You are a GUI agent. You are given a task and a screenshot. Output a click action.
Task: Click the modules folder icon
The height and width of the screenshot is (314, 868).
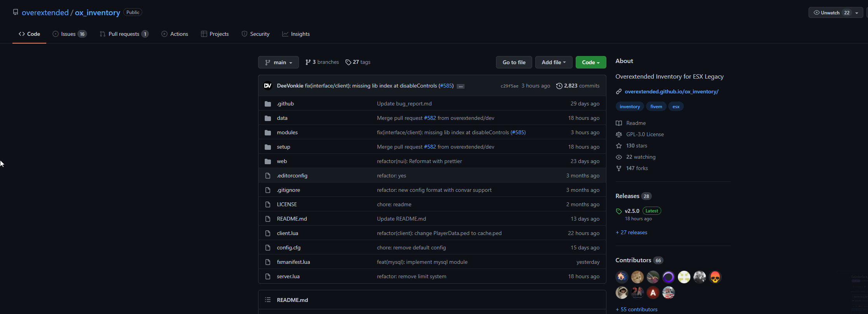(x=267, y=133)
